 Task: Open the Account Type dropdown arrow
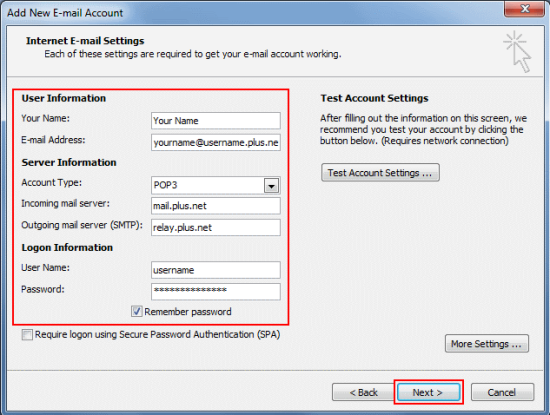[x=271, y=186]
